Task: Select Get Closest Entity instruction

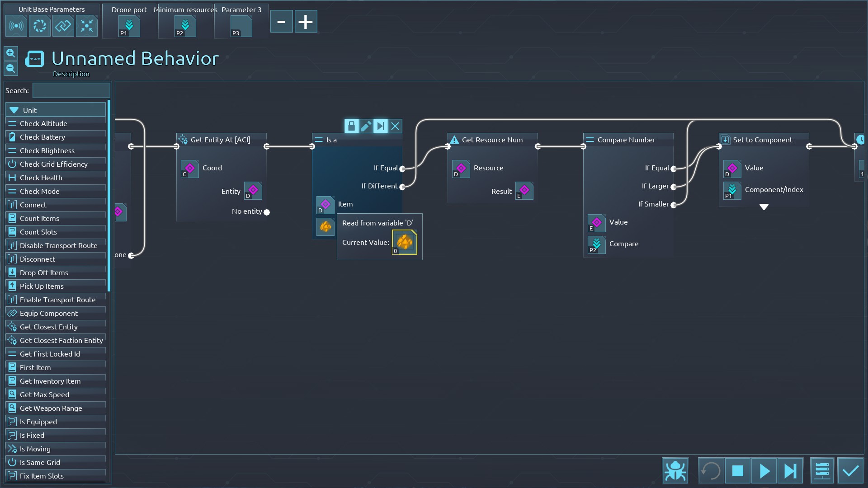Action: coord(49,327)
